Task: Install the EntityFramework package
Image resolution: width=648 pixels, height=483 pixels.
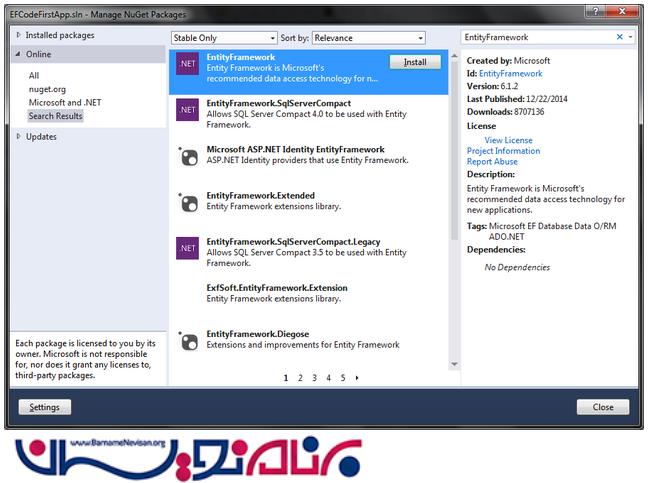Action: click(x=415, y=62)
